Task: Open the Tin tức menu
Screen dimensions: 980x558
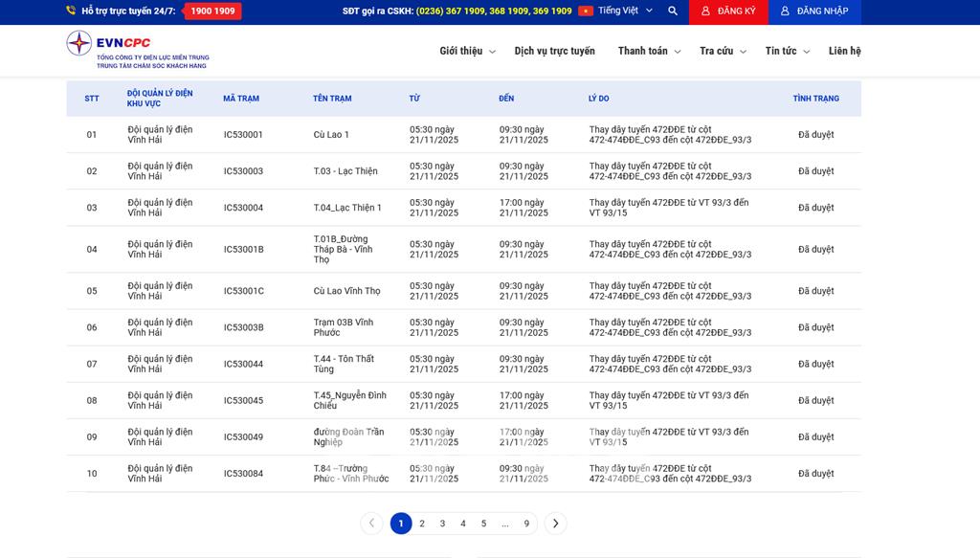Action: tap(787, 51)
